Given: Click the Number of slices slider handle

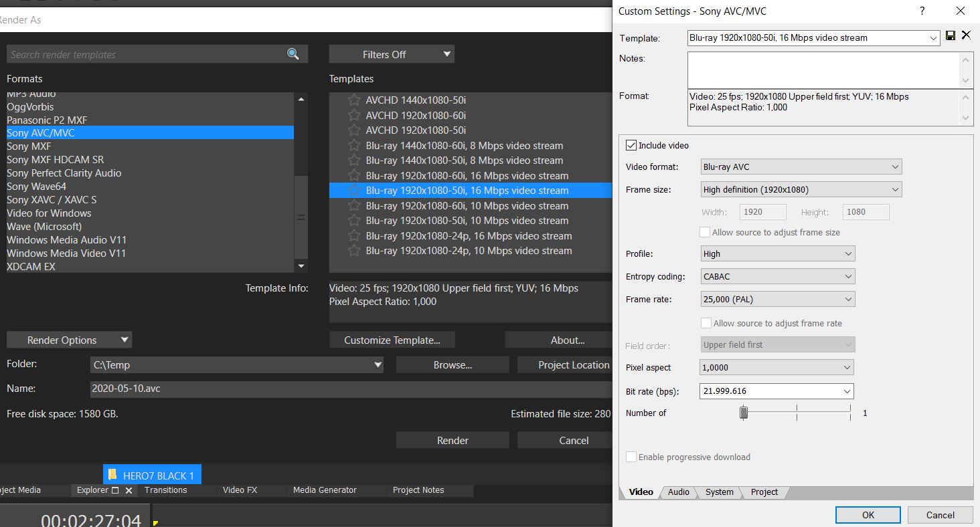Looking at the screenshot, I should [743, 413].
